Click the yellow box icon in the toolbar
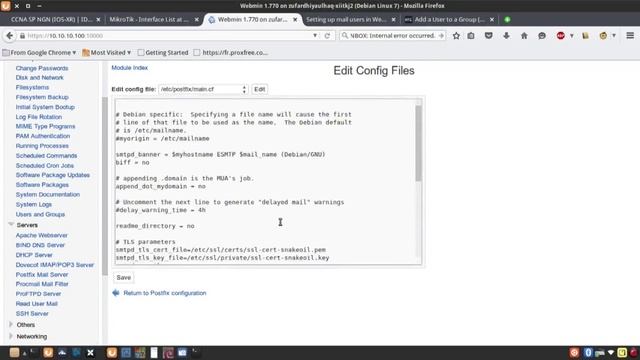 point(585,36)
